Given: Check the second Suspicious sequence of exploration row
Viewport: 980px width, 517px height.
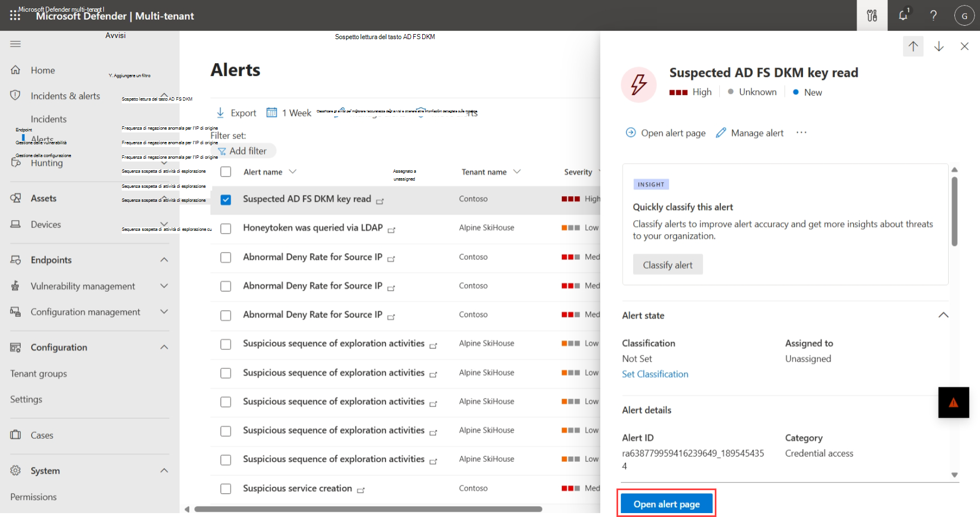Looking at the screenshot, I should [226, 373].
